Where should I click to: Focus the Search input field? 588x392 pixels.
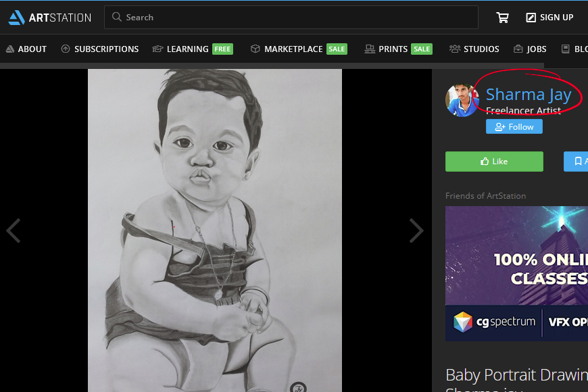[291, 18]
